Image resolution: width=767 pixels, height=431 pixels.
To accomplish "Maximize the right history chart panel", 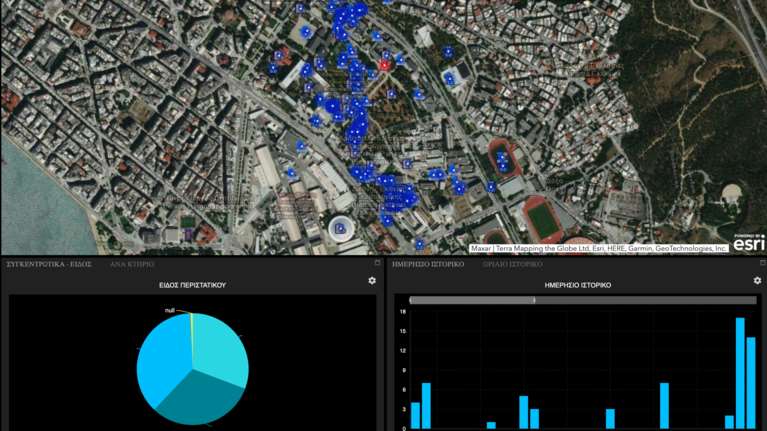I will coord(761,263).
